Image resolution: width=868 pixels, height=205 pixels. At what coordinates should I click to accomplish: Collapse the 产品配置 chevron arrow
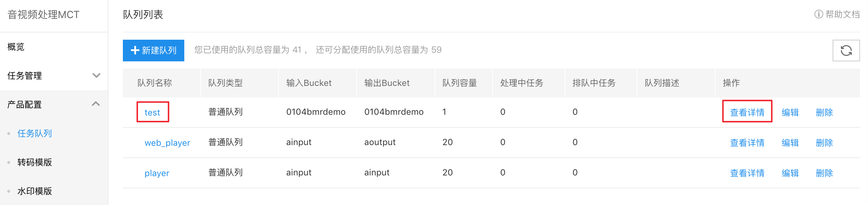[96, 104]
